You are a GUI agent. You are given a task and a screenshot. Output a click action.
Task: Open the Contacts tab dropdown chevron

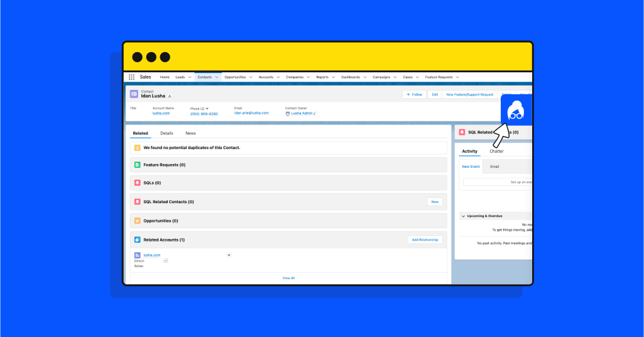pyautogui.click(x=216, y=77)
